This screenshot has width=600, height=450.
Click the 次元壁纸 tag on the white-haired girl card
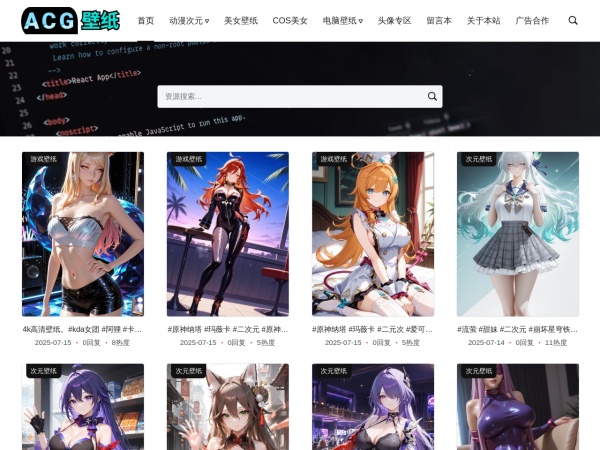click(x=479, y=159)
